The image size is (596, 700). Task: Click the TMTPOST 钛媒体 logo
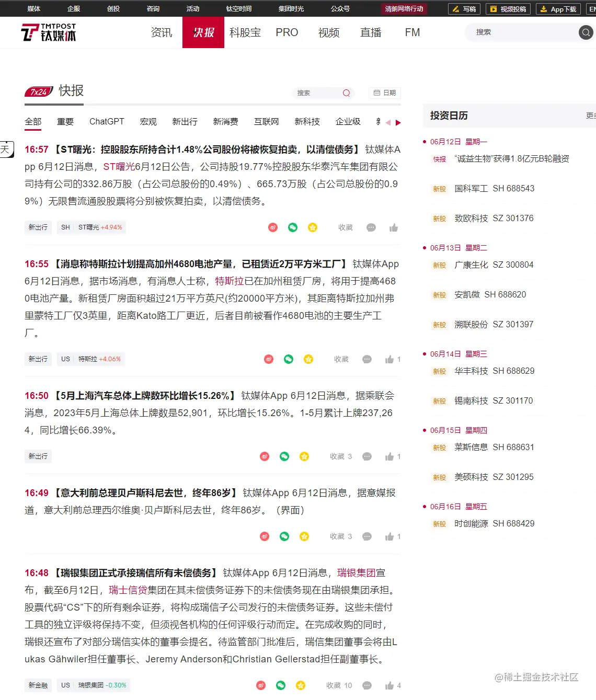click(x=49, y=32)
